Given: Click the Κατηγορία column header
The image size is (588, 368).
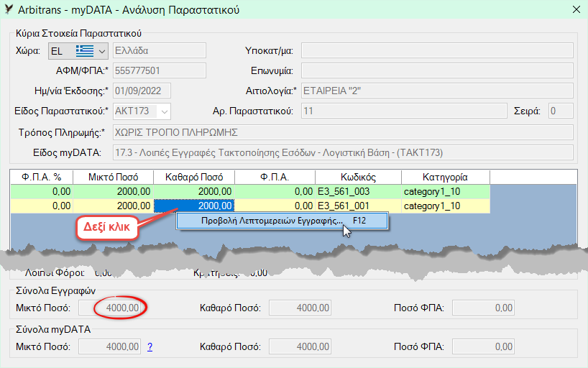Looking at the screenshot, I should 446,177.
